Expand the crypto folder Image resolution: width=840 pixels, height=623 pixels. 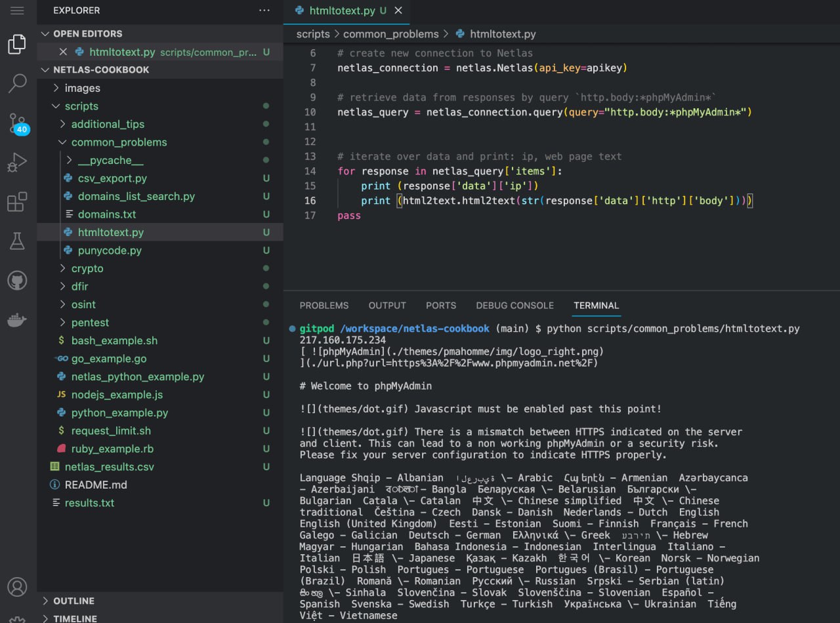click(x=63, y=268)
